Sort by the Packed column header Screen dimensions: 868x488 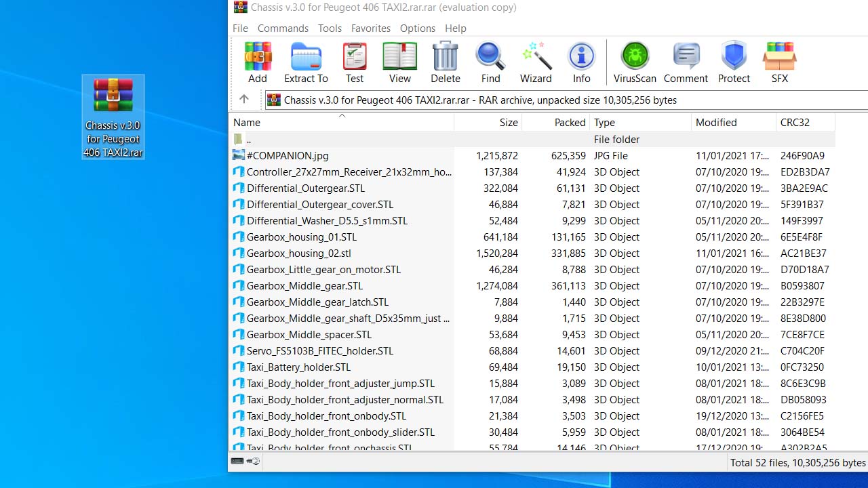[556, 122]
